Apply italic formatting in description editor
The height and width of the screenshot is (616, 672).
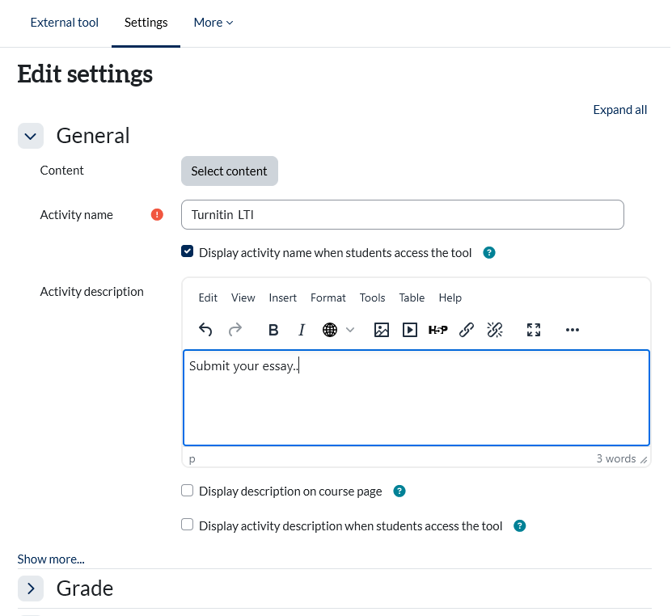(302, 330)
